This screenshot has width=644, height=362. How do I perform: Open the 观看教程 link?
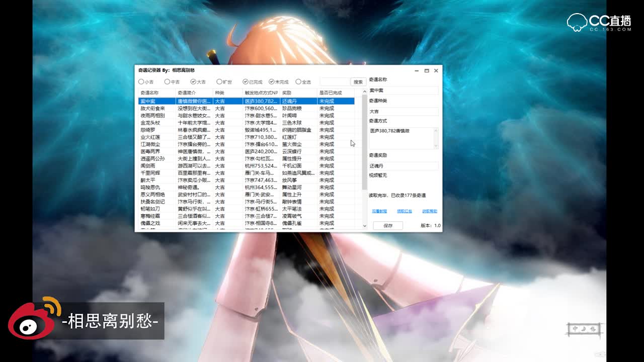(x=379, y=212)
